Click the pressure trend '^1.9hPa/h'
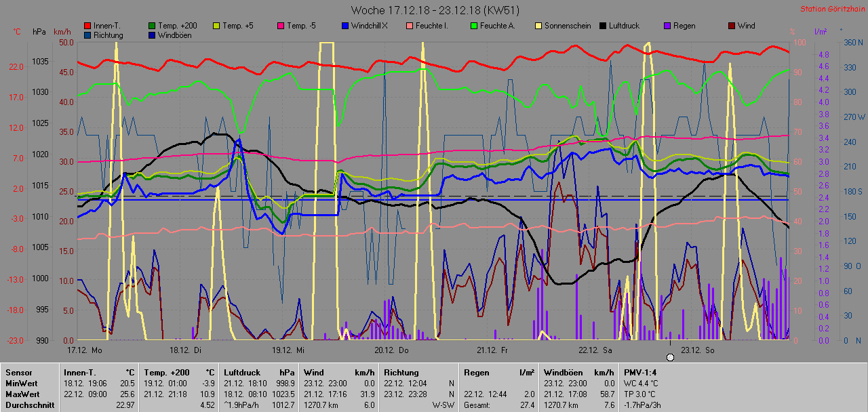868x412 pixels. (x=243, y=405)
